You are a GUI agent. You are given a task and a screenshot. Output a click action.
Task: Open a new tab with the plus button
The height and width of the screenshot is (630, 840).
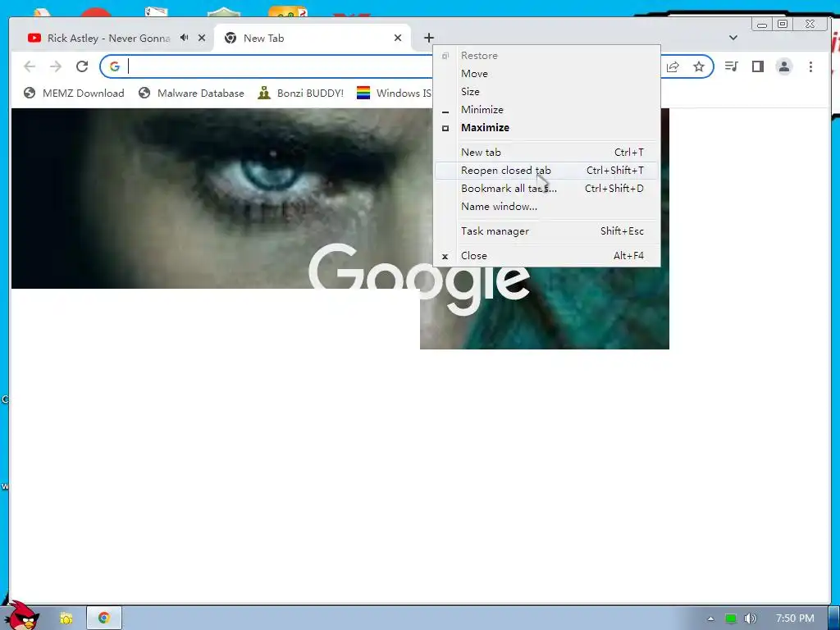coord(428,38)
